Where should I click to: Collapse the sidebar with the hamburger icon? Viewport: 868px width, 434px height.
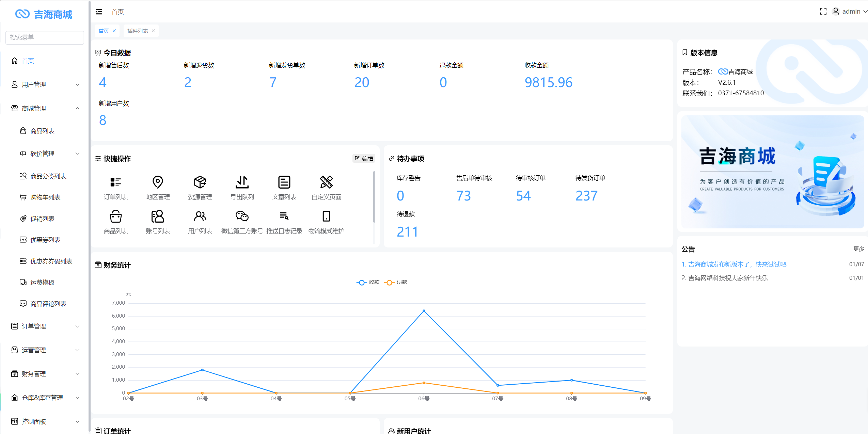(99, 12)
